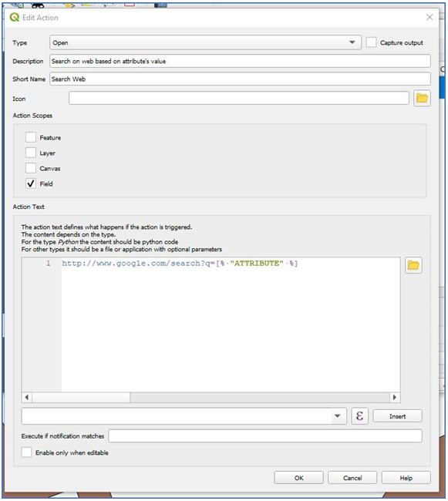Viewport: 448px width, 501px height.
Task: Open Help for this dialog
Action: coord(406,478)
